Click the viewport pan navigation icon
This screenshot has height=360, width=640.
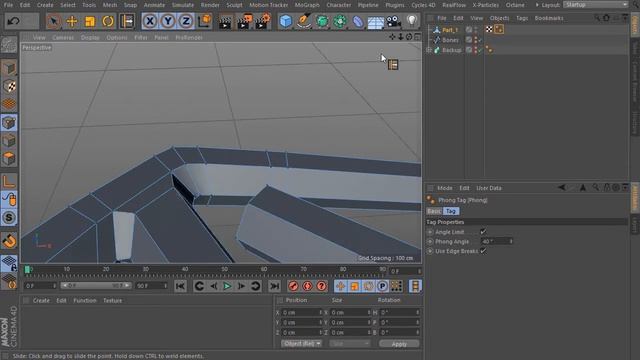pyautogui.click(x=392, y=37)
